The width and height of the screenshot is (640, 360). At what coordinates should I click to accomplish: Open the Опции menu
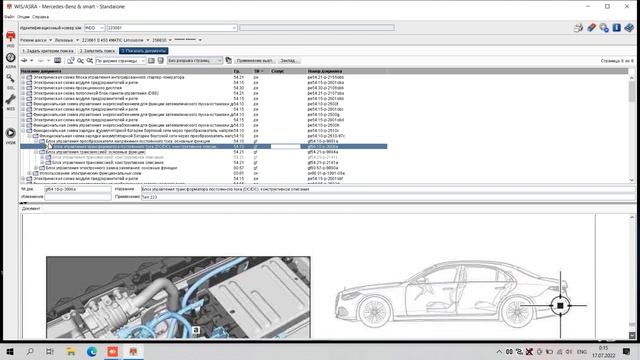(24, 17)
